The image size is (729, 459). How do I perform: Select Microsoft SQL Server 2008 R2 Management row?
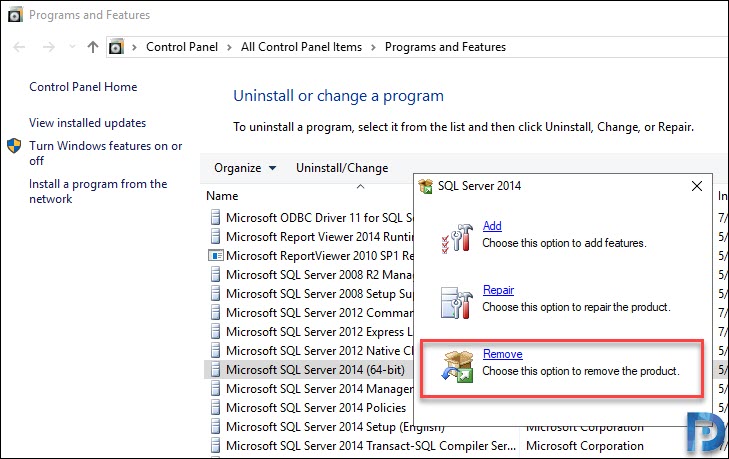point(309,274)
